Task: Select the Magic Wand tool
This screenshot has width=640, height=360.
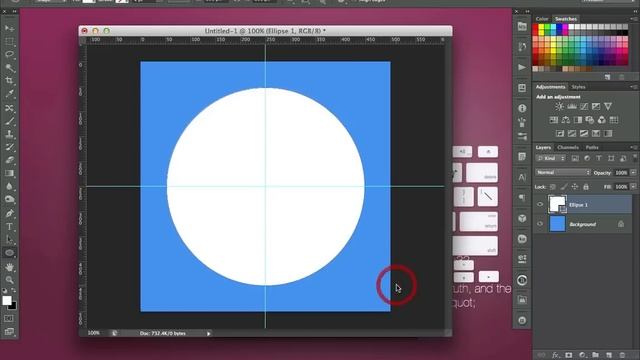Action: tap(9, 68)
